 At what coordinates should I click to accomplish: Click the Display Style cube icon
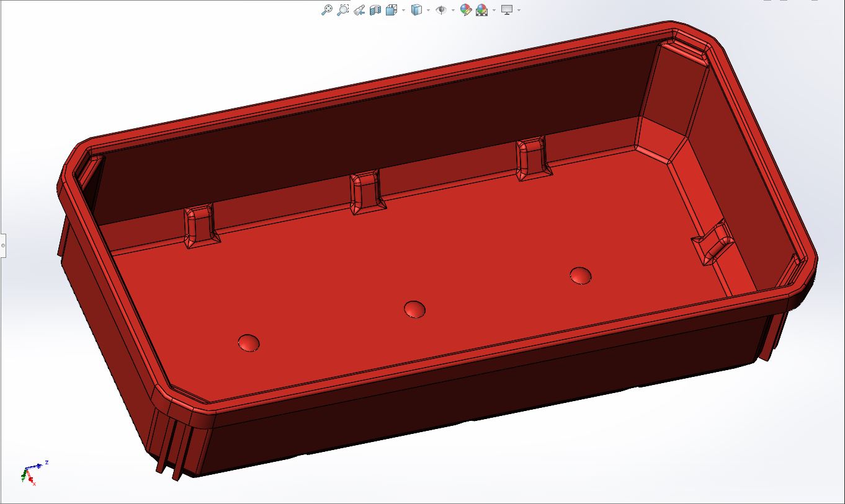(416, 10)
